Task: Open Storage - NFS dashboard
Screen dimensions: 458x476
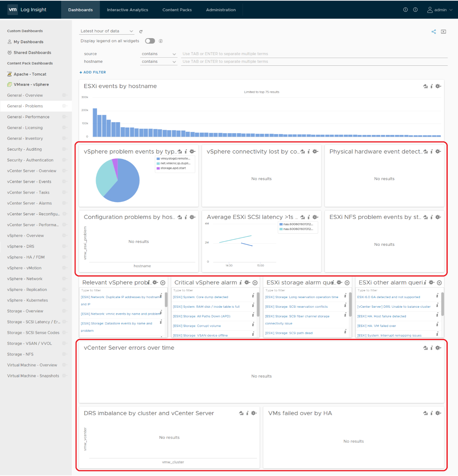Action: [x=20, y=354]
